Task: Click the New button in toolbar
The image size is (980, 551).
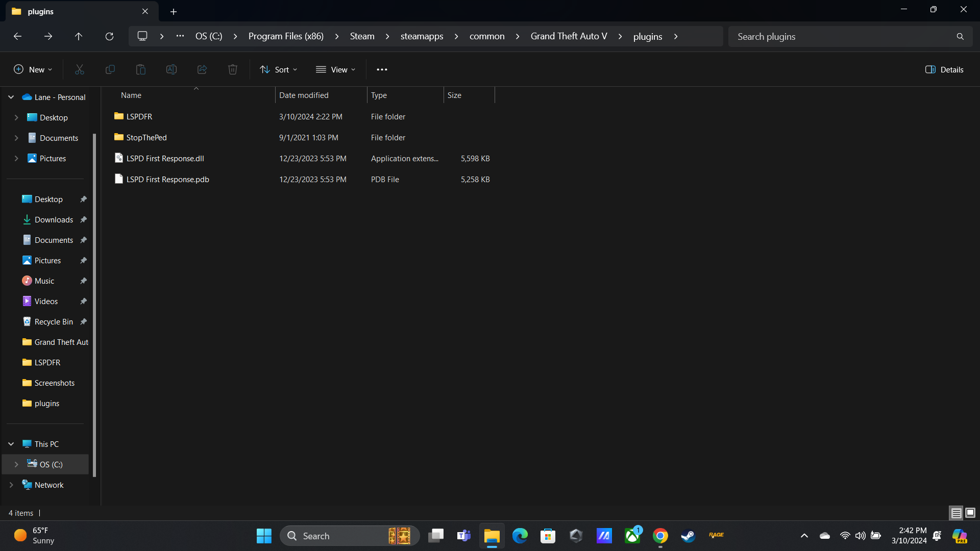Action: 33,69
